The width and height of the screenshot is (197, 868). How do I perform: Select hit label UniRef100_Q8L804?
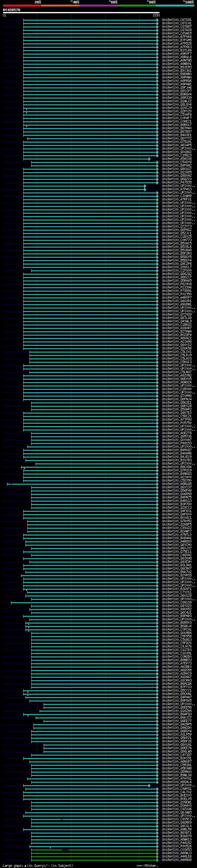[x=177, y=104]
